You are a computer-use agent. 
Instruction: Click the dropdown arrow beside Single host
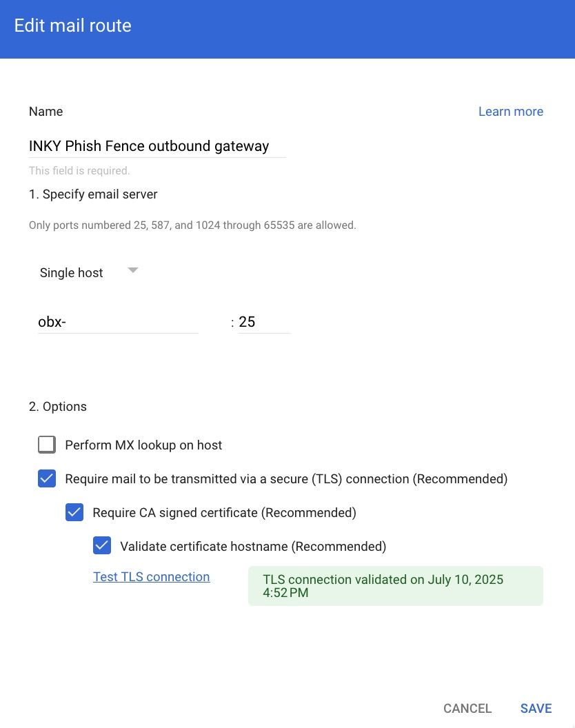click(x=133, y=271)
